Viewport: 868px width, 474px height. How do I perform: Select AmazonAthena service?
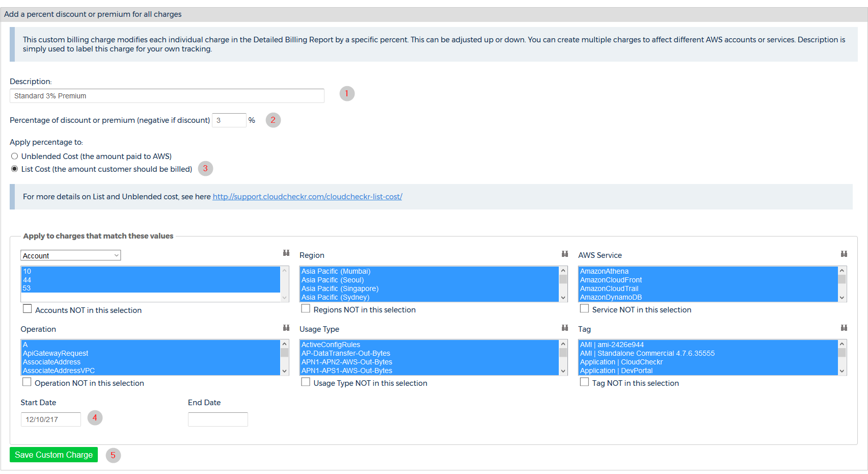(x=708, y=271)
